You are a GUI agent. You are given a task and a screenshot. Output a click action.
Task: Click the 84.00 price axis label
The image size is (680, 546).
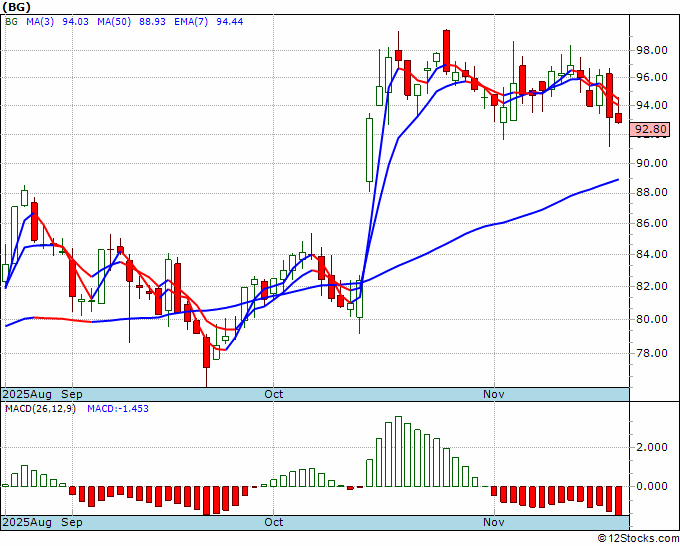(x=651, y=254)
